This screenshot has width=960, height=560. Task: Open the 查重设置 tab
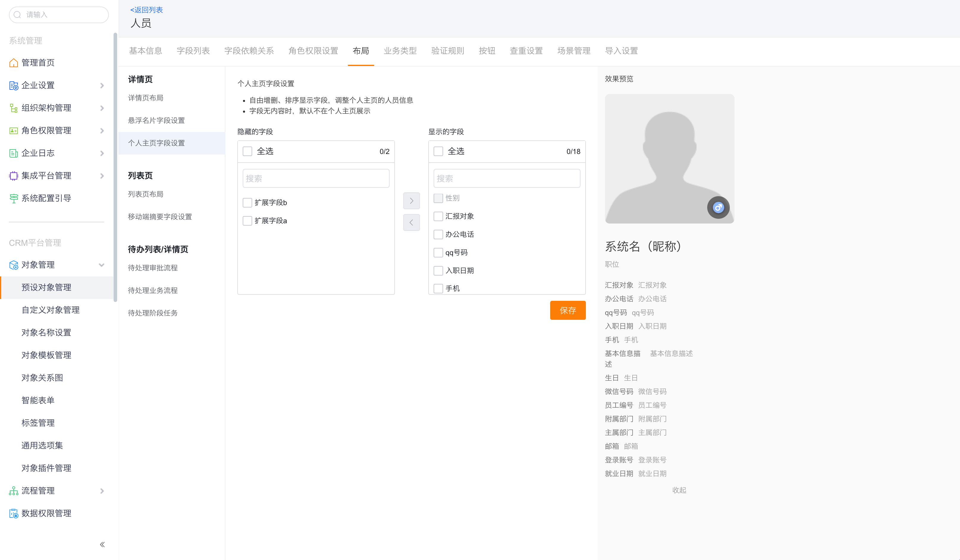[x=526, y=51]
